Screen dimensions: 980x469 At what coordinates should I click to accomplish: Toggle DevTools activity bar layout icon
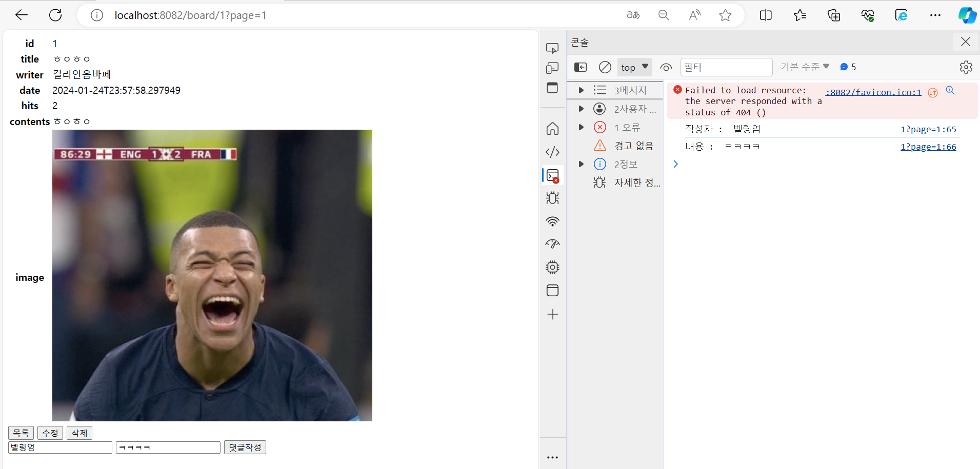[x=552, y=88]
